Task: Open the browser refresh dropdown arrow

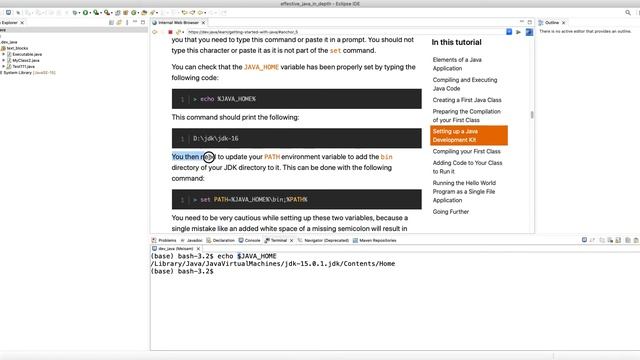Action: (x=183, y=32)
